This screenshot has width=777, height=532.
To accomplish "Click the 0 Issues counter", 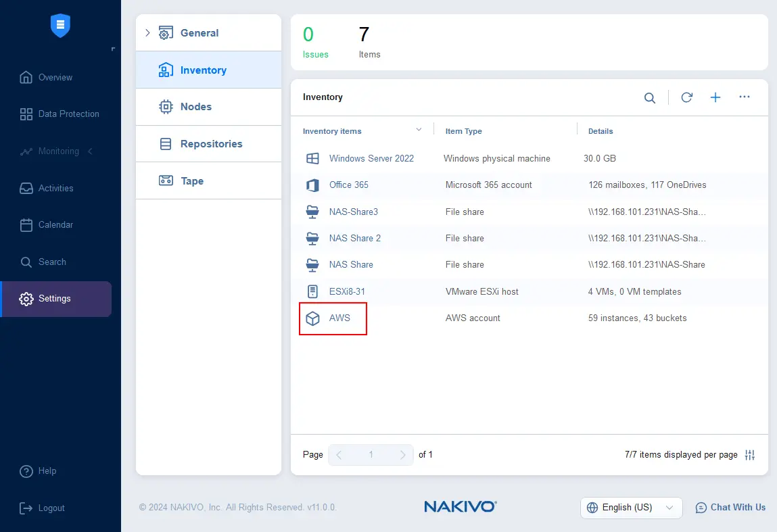I will (316, 42).
